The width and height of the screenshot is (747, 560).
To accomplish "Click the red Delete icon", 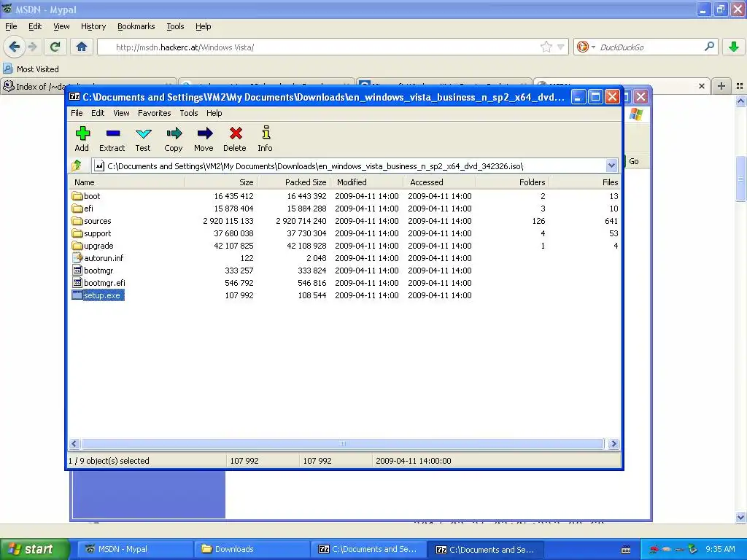I will click(x=236, y=133).
